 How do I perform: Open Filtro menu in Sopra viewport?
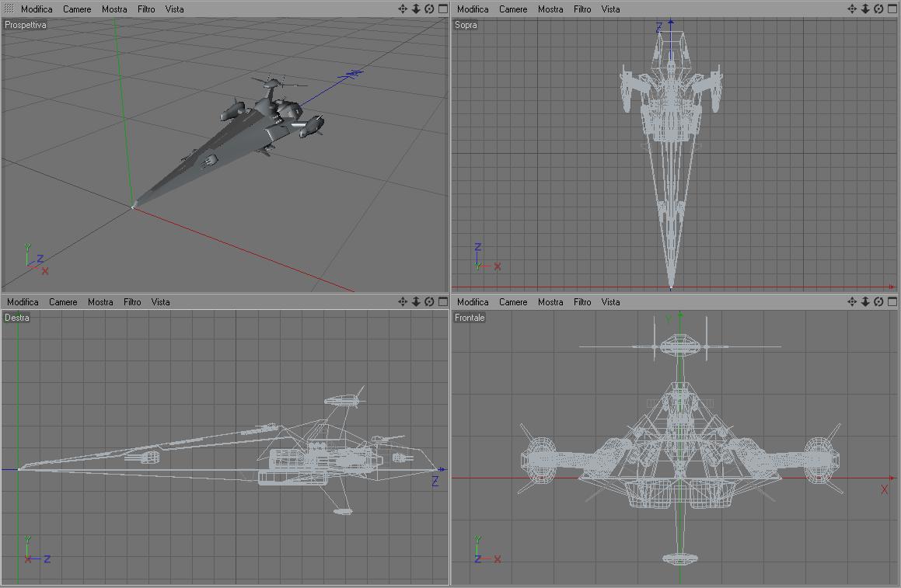(582, 9)
